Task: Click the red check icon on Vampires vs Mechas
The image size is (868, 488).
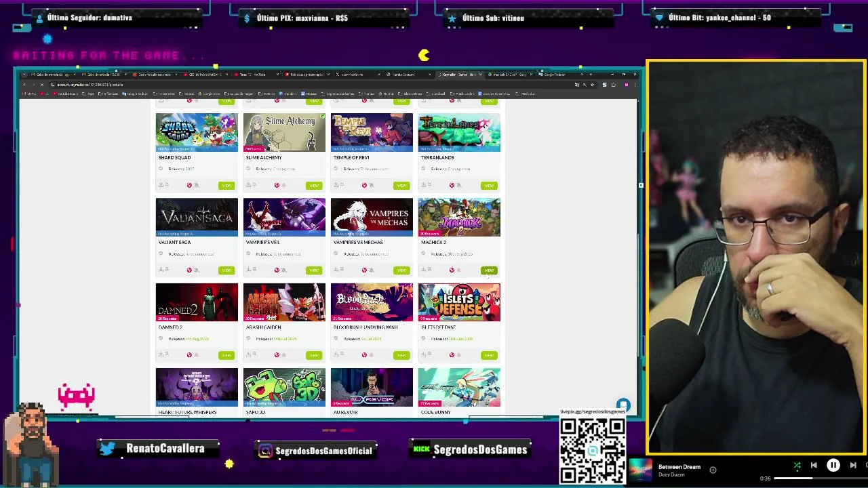Action: click(x=364, y=270)
